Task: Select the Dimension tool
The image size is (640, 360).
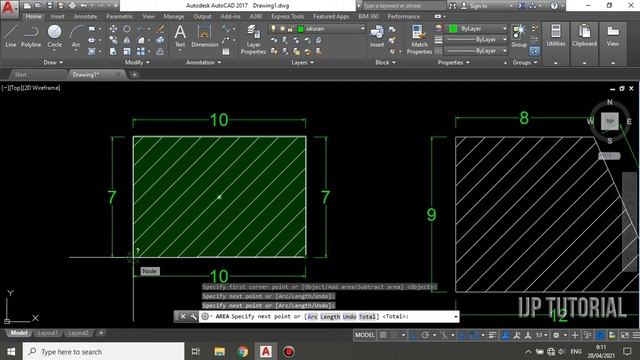Action: (204, 36)
